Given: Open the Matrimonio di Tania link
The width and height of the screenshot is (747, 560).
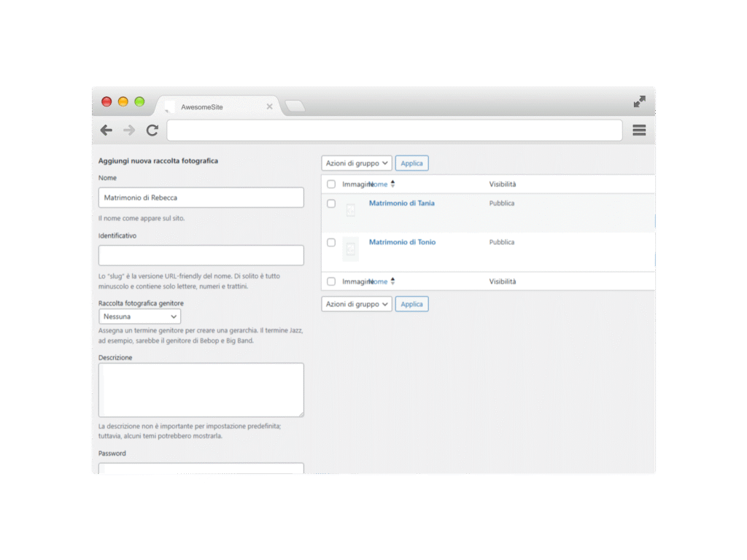Looking at the screenshot, I should [x=401, y=203].
